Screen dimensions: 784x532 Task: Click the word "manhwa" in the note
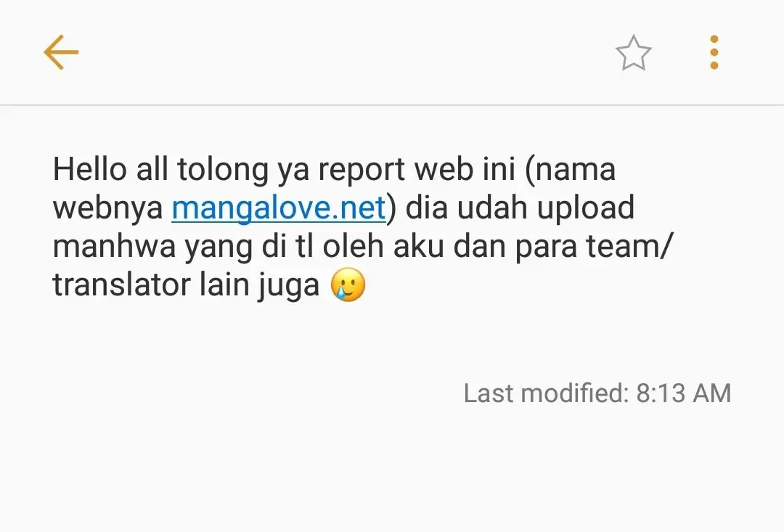(114, 247)
